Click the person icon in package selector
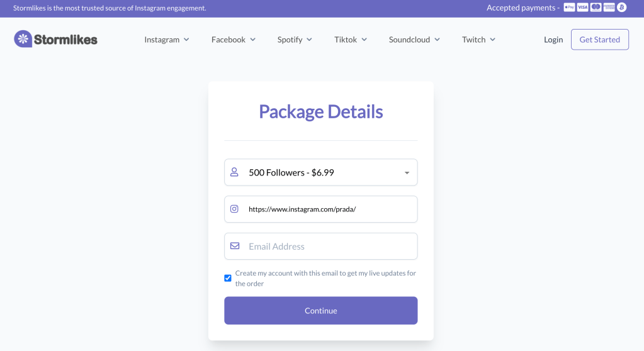The width and height of the screenshot is (644, 351). tap(234, 172)
